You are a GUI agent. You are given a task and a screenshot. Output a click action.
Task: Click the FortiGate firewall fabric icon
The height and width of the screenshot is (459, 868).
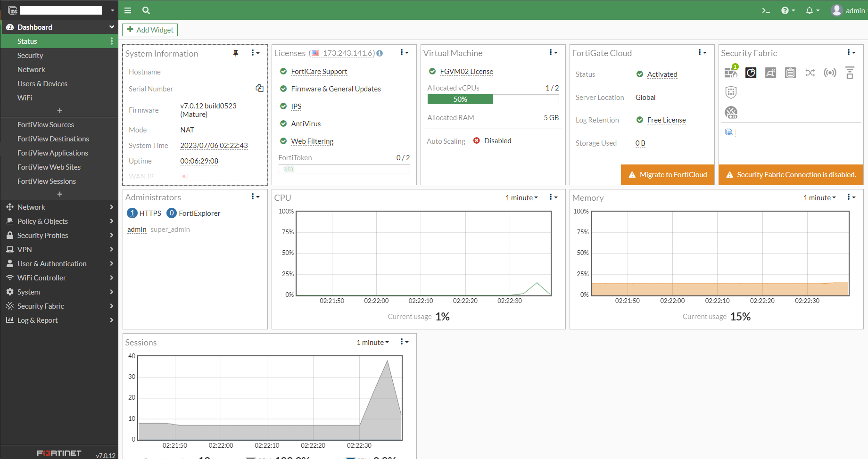click(731, 72)
